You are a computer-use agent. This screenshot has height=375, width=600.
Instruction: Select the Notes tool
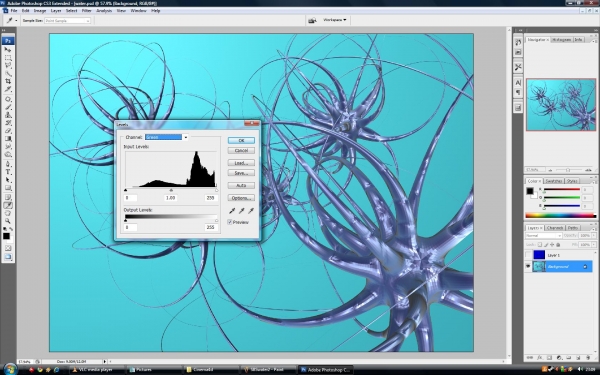(x=8, y=197)
